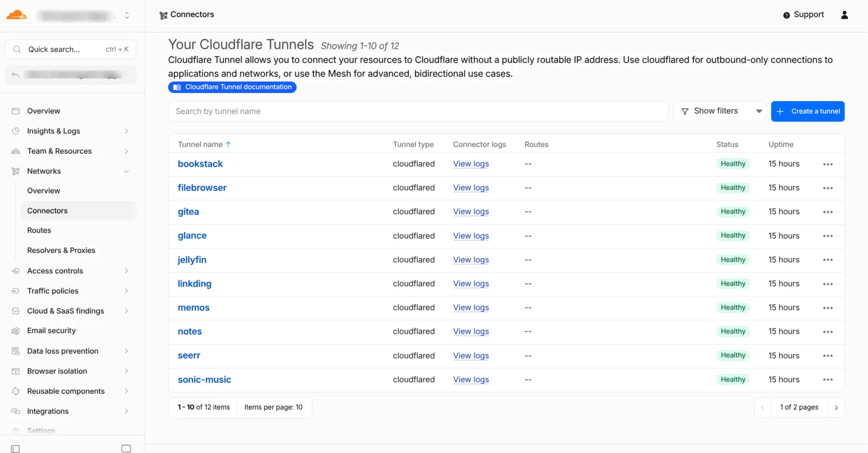View logs for notes tunnel

(x=471, y=331)
